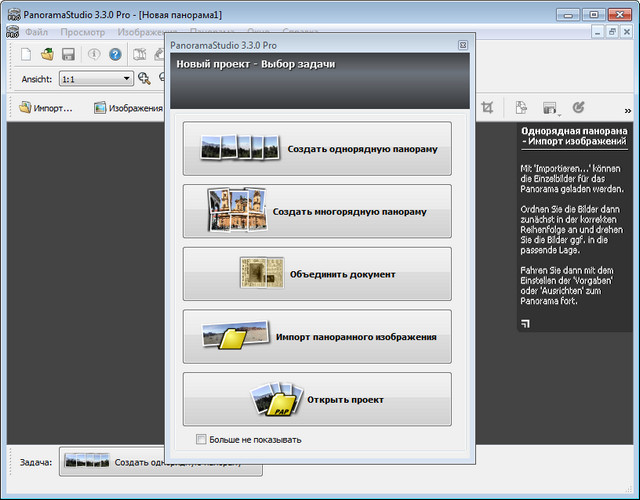The image size is (640, 500).
Task: Click the Open folder toolbar icon
Action: (x=47, y=54)
